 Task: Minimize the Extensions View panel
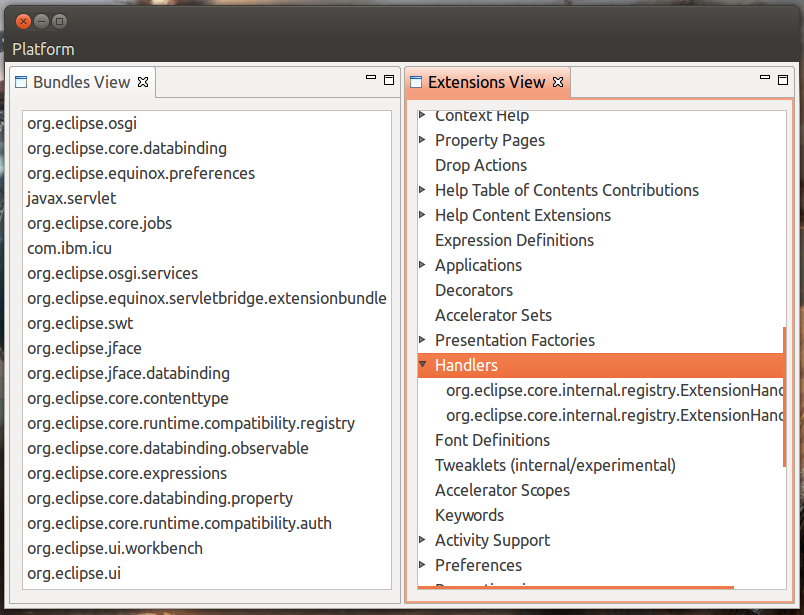coord(765,78)
